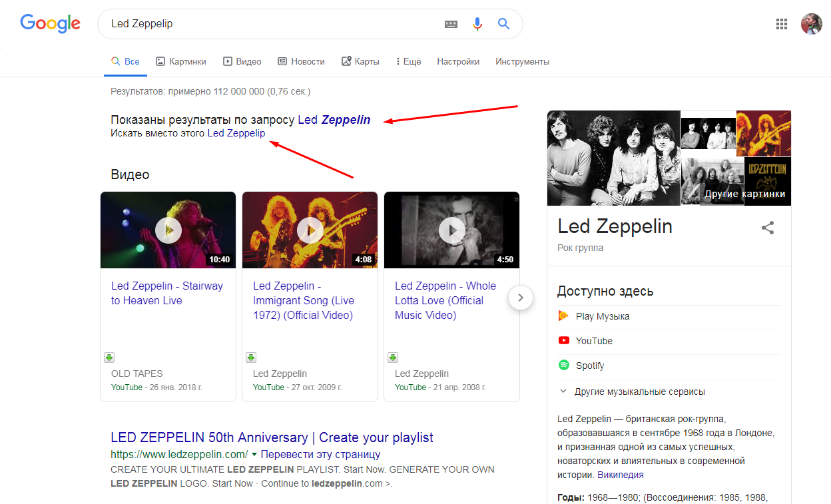The image size is (831, 504).
Task: Click the Доступно здесь heading
Action: coord(605,291)
